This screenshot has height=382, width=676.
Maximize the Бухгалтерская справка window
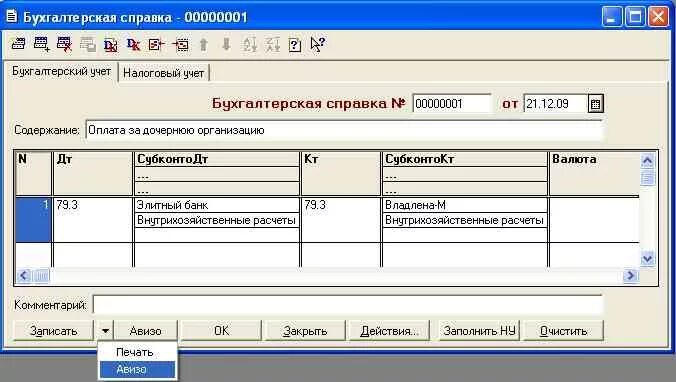coord(635,17)
